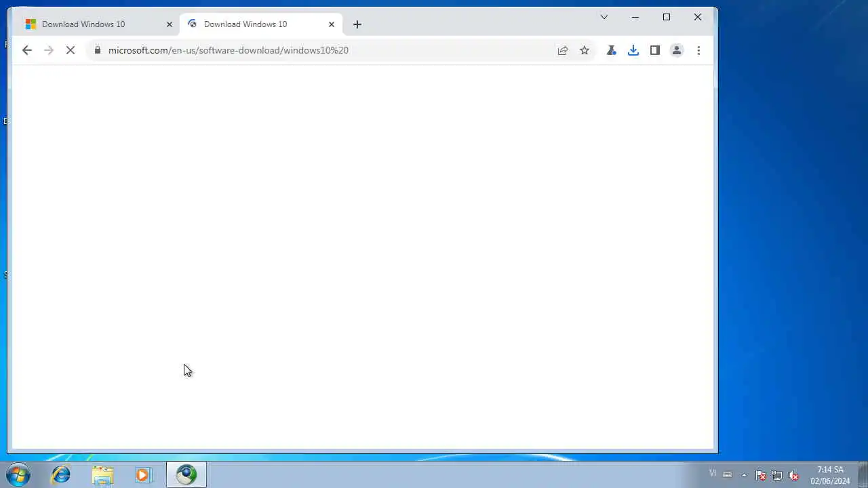
Task: Click Show desktop button
Action: pos(863,474)
